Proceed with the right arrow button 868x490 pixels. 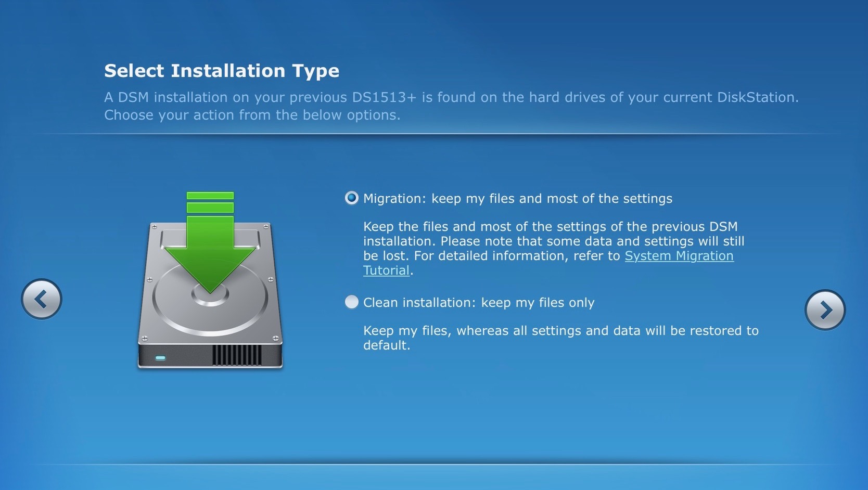point(825,310)
